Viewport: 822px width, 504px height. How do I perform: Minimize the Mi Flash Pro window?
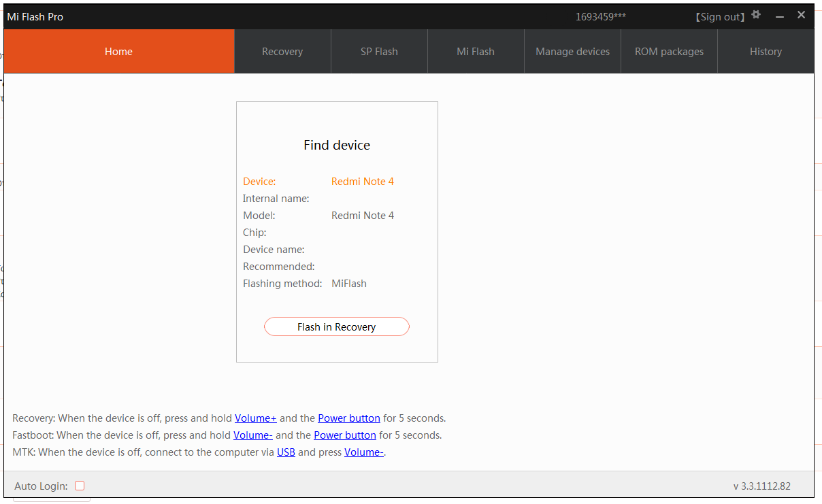[x=780, y=16]
